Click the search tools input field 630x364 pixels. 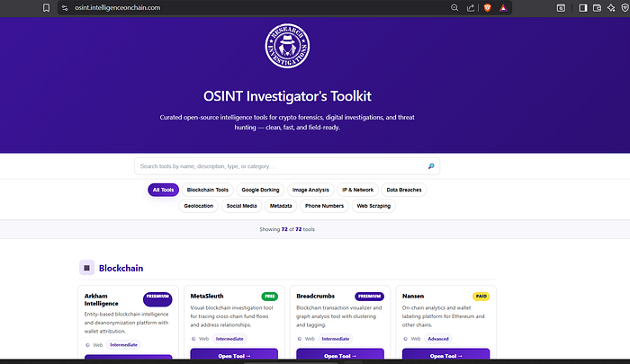287,166
